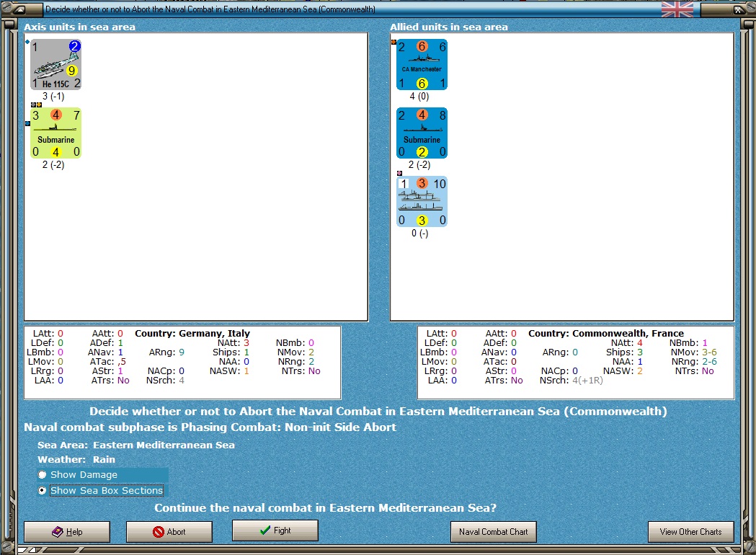Image resolution: width=756 pixels, height=555 pixels.
Task: Open View Other Charts
Action: 690,531
